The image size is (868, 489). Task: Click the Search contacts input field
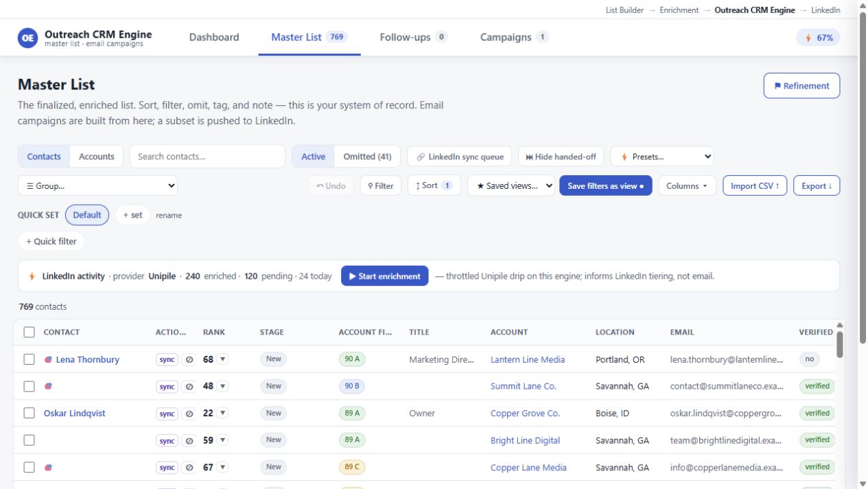coord(207,157)
